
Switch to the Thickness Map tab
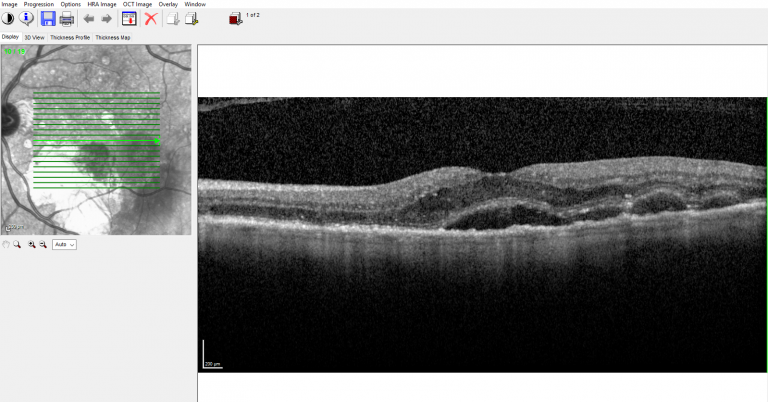click(113, 37)
